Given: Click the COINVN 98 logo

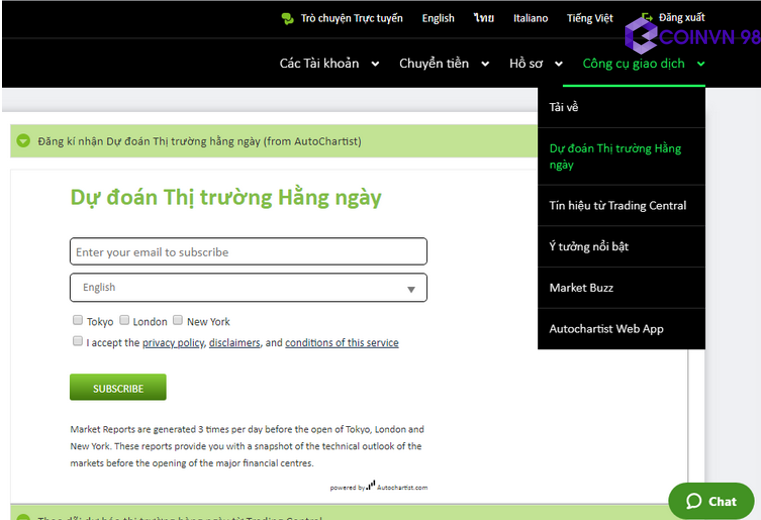Looking at the screenshot, I should [692, 37].
